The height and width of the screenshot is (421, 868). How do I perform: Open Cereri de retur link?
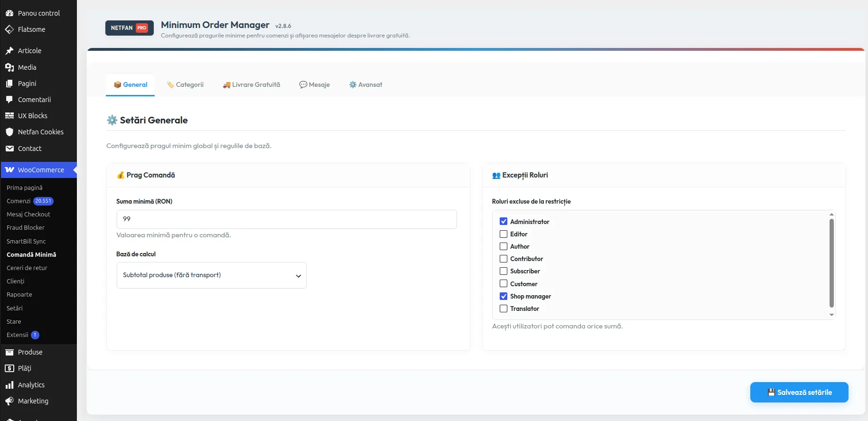coord(27,268)
